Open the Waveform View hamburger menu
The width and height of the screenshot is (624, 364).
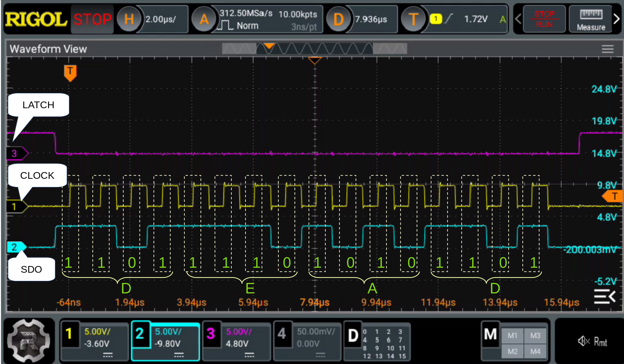tap(608, 49)
